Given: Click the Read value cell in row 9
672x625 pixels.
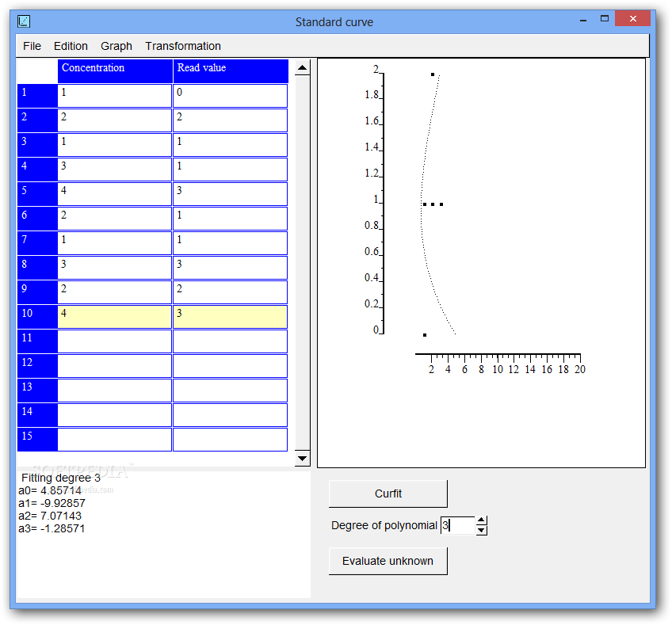Looking at the screenshot, I should click(x=230, y=292).
